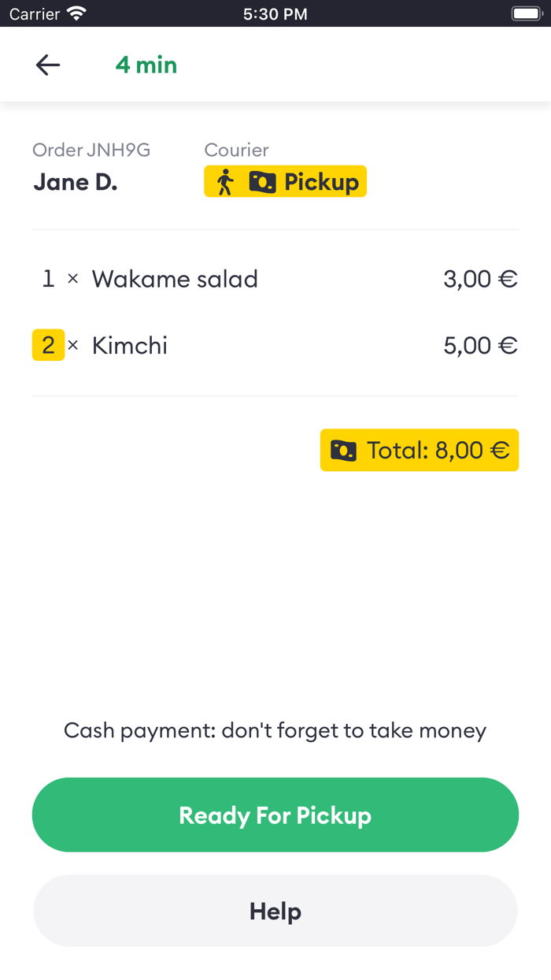Click the green 4 min countdown

[x=146, y=65]
